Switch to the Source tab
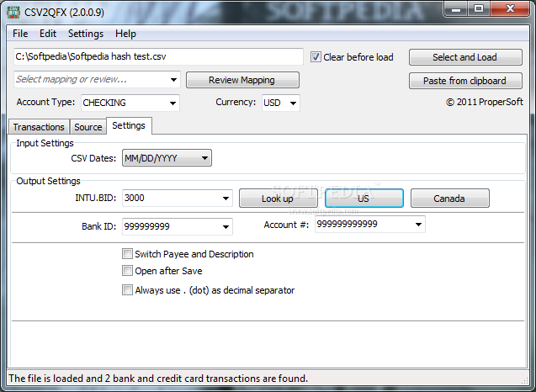The image size is (536, 392). click(x=88, y=127)
